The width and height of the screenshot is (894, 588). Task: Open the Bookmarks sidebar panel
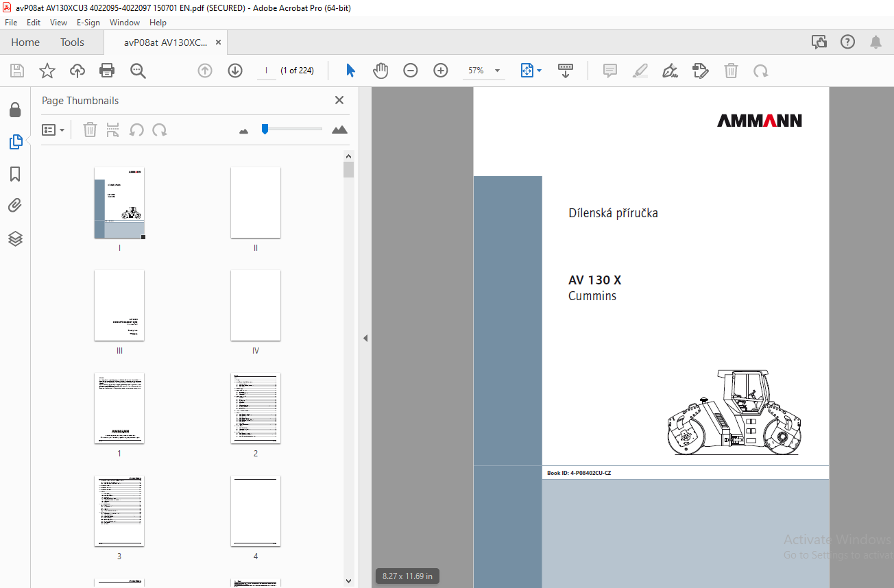[x=15, y=174]
